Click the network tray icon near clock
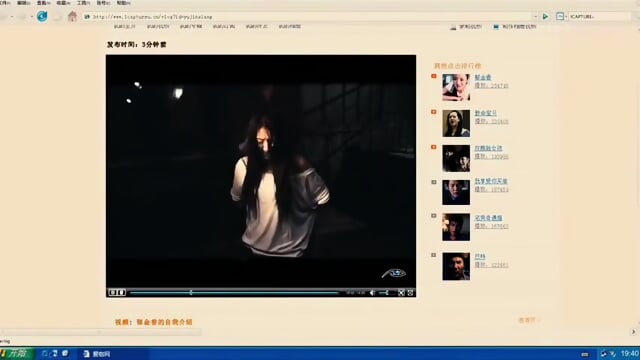Viewport: 640px width, 360px height. [x=604, y=354]
